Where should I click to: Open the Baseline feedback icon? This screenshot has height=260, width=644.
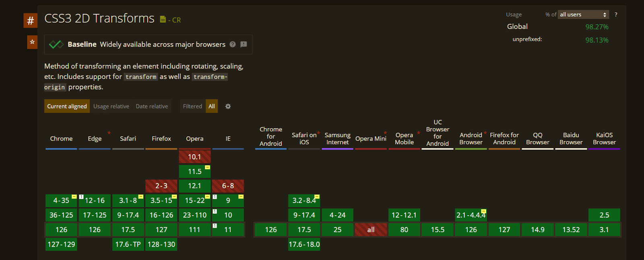pos(244,44)
